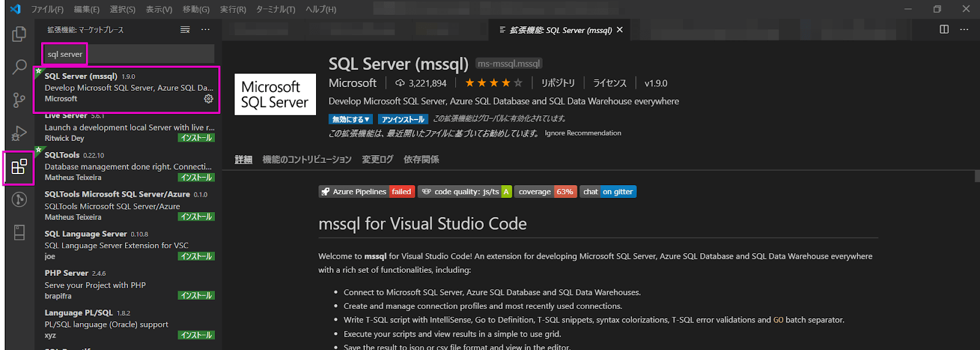Open extensions panel more actions menu

205,29
